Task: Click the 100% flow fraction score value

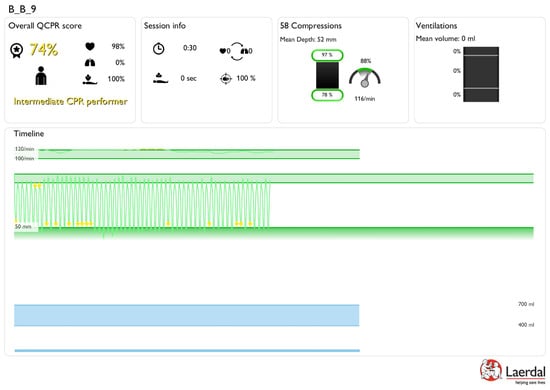Action: coord(116,79)
